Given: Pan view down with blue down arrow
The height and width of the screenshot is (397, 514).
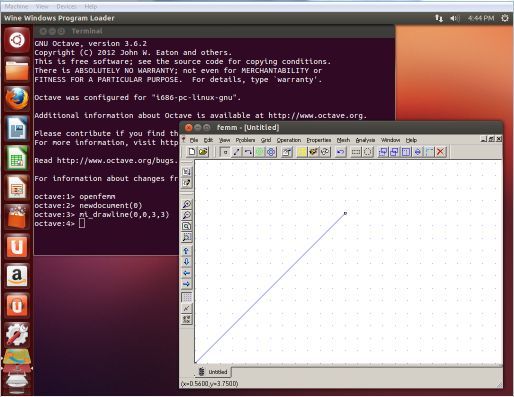Looking at the screenshot, I should (187, 262).
